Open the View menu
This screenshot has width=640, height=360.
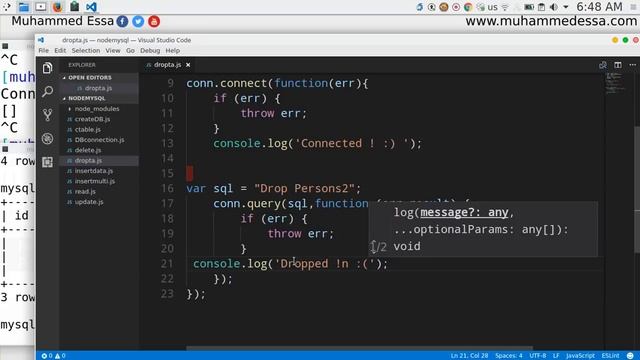tap(113, 51)
